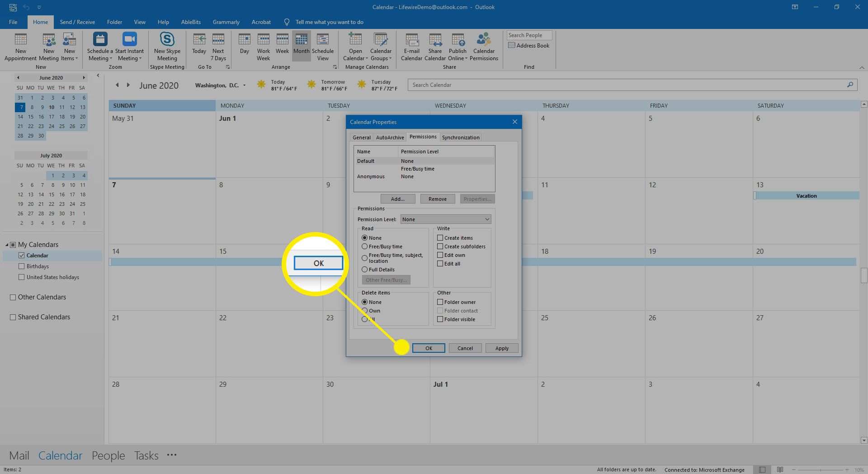Image resolution: width=868 pixels, height=474 pixels.
Task: Switch to Work Week view
Action: tap(263, 47)
